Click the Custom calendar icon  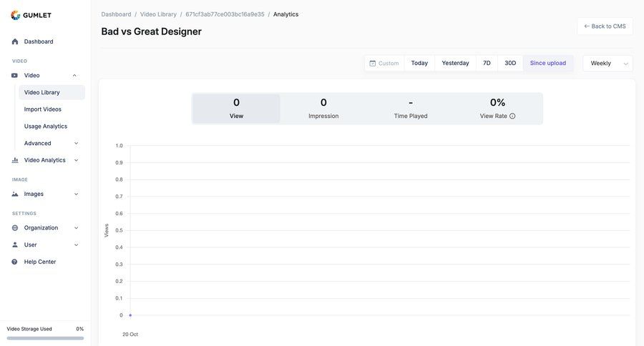click(x=373, y=63)
